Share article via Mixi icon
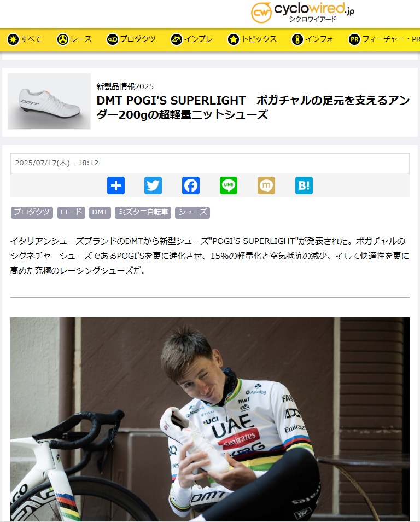420x522 pixels. pyautogui.click(x=266, y=185)
